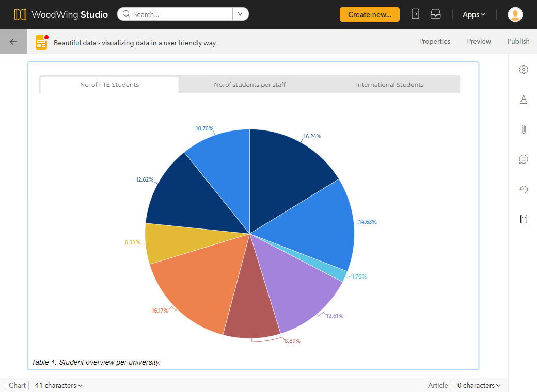The height and width of the screenshot is (392, 537).
Task: Click the article icon with red notification dot
Action: 41,41
